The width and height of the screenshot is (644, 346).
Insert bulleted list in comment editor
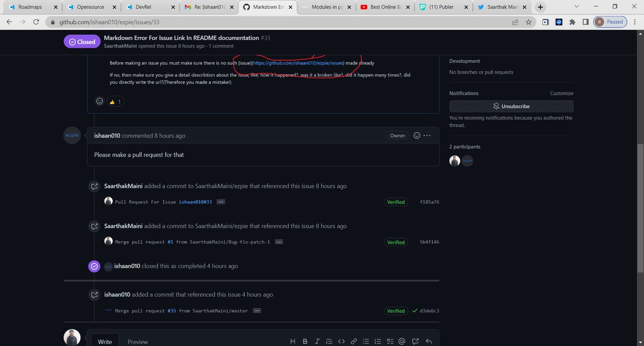(366, 341)
